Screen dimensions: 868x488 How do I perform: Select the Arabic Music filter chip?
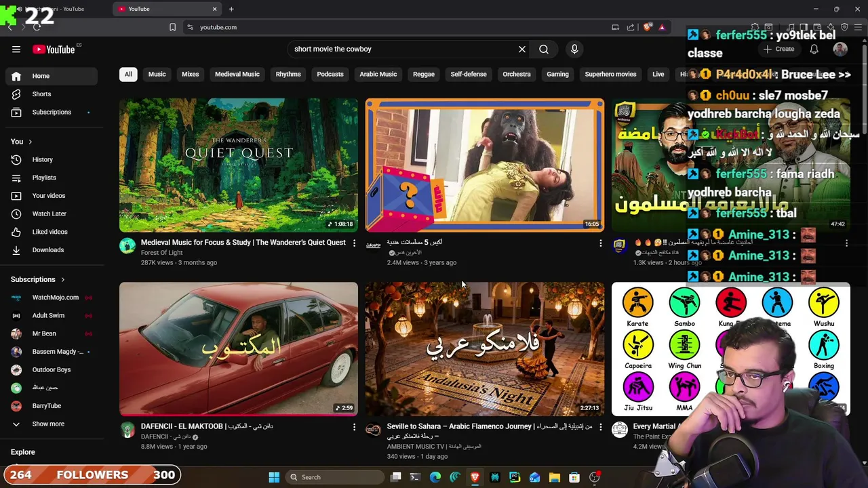pos(378,74)
